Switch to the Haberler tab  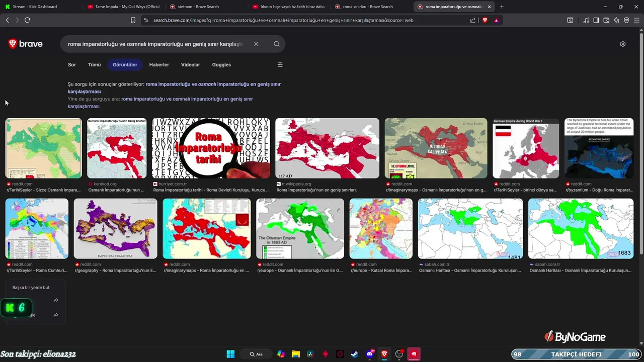(x=159, y=65)
